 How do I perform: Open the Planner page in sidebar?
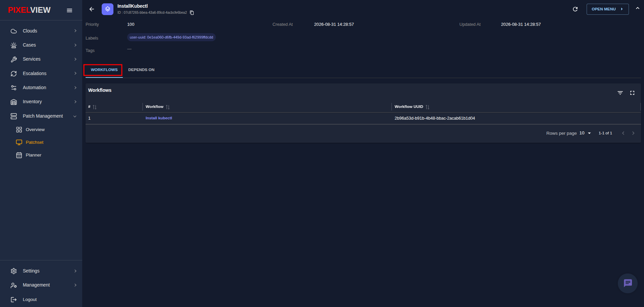coord(34,155)
